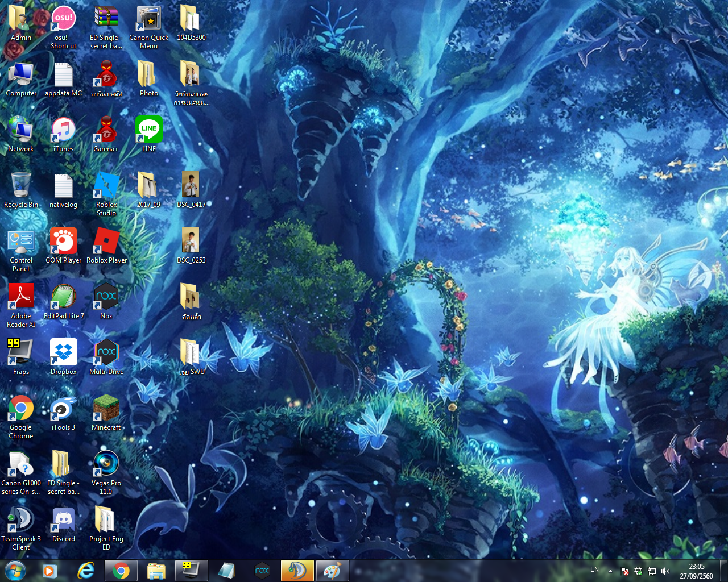Select the Vegas Pro 11.0 icon

(106, 472)
